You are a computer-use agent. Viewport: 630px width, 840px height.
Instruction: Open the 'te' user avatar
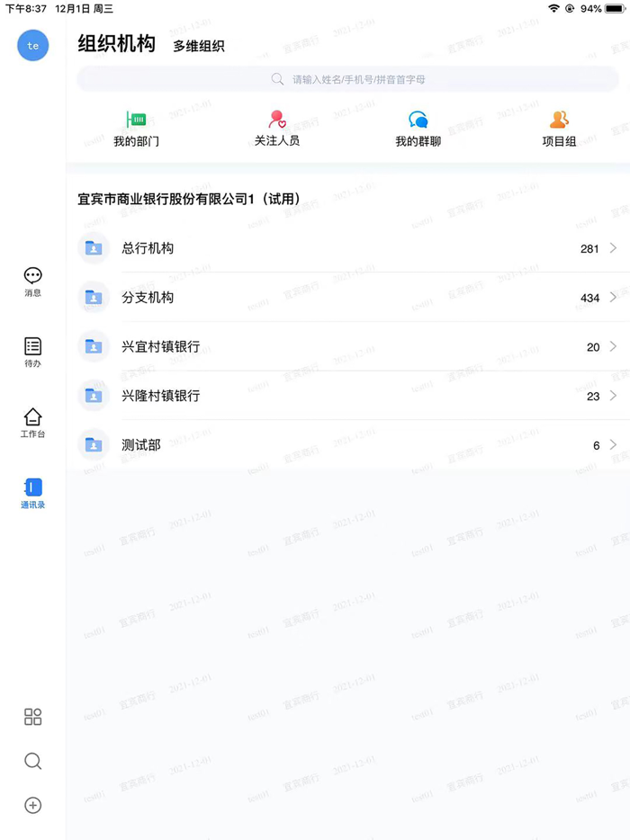click(x=32, y=46)
